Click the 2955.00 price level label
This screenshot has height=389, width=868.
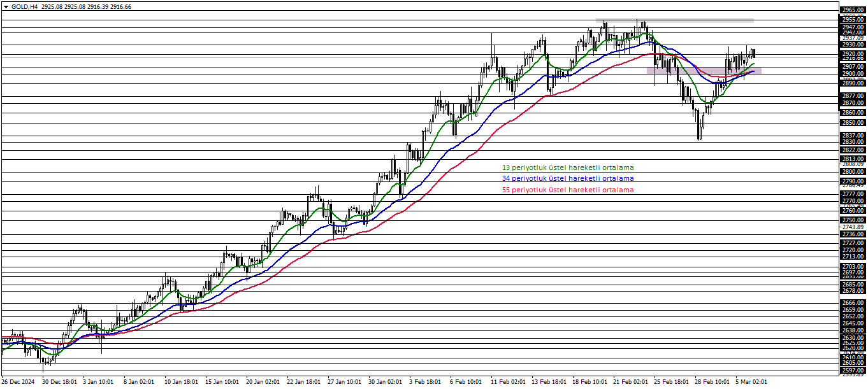(853, 20)
